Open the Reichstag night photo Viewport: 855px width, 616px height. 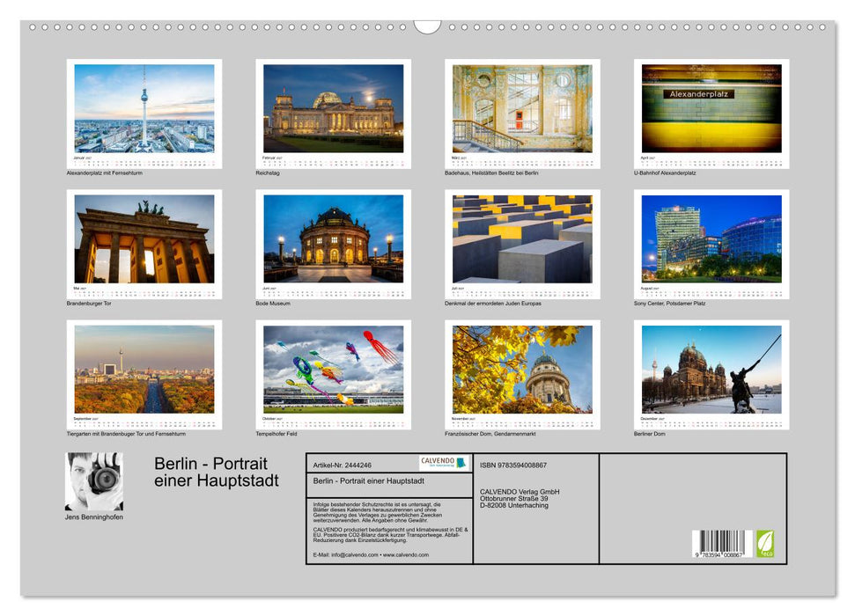333,108
